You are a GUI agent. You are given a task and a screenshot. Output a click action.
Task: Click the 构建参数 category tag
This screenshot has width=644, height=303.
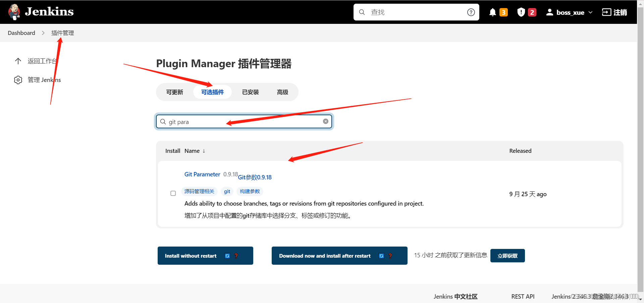coord(250,191)
